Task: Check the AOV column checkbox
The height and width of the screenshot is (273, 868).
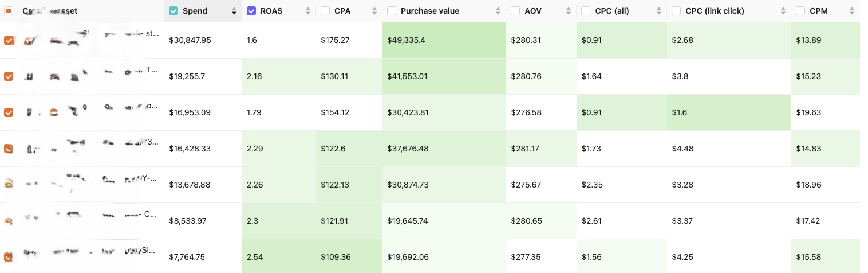Action: pyautogui.click(x=515, y=11)
